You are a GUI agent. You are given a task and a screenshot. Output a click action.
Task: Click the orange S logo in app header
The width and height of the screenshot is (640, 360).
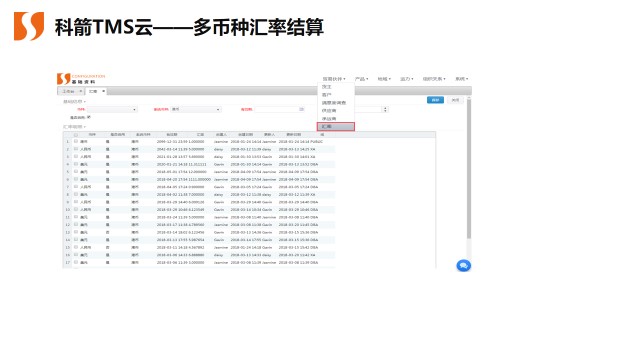(x=63, y=78)
